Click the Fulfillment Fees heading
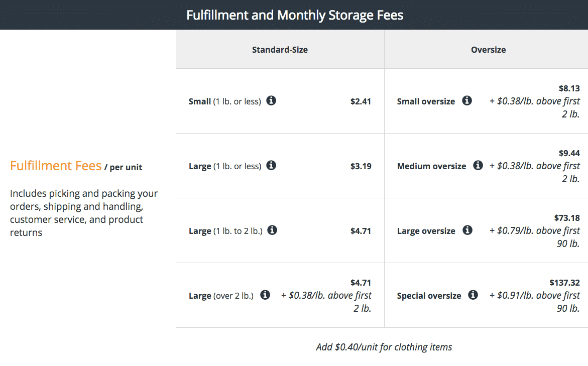This screenshot has height=366, width=588. point(56,166)
